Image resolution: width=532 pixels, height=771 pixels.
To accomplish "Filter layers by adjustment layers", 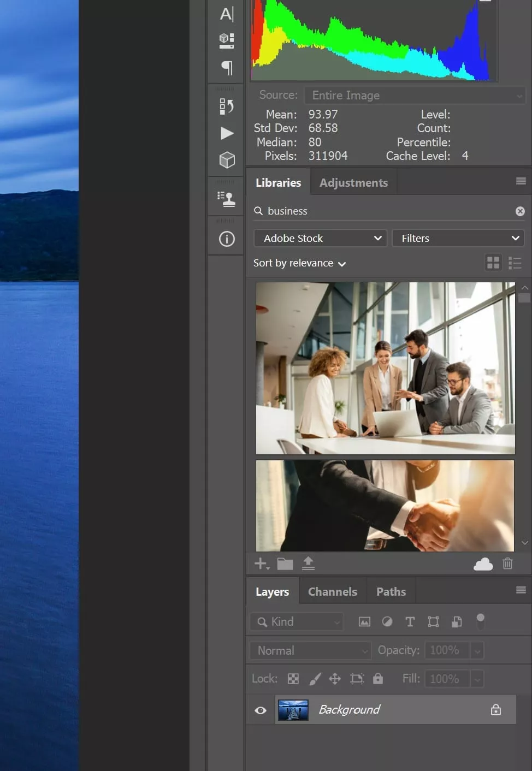I will pos(387,621).
